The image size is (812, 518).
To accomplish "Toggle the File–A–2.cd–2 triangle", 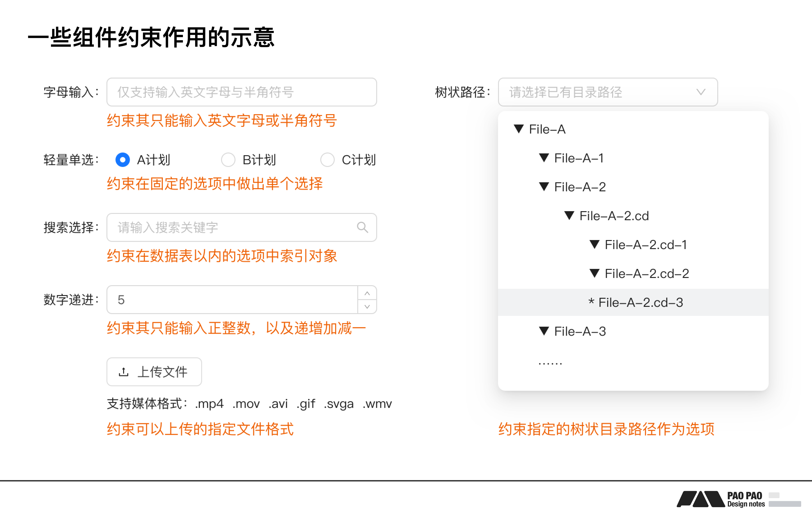I will pyautogui.click(x=595, y=273).
